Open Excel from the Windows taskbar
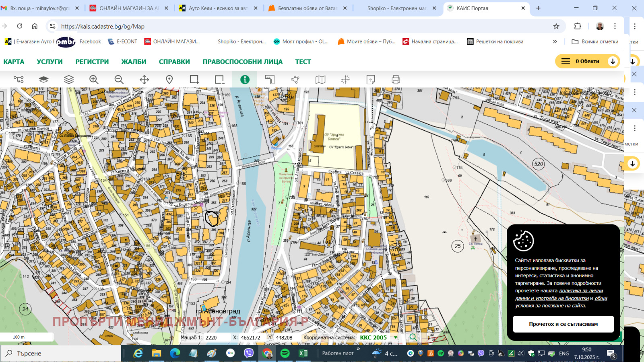This screenshot has height=362, width=644. pyautogui.click(x=303, y=353)
